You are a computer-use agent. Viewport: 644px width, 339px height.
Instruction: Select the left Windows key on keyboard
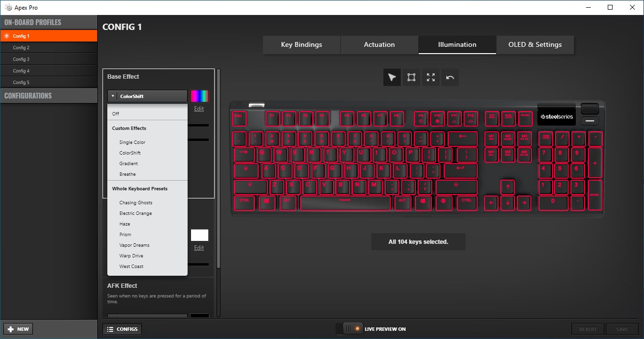[266, 203]
